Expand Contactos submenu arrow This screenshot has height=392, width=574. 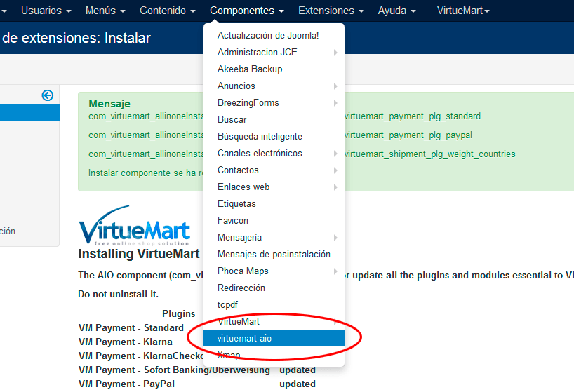click(335, 170)
